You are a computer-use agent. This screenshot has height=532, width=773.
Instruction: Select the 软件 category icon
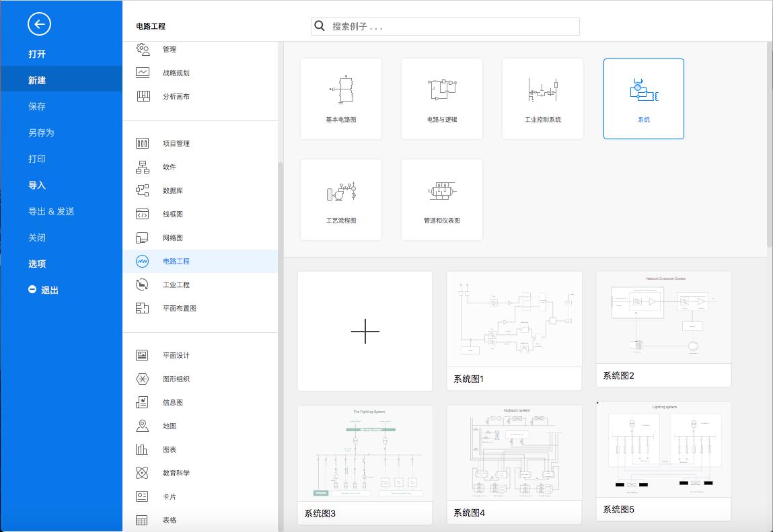coord(142,167)
